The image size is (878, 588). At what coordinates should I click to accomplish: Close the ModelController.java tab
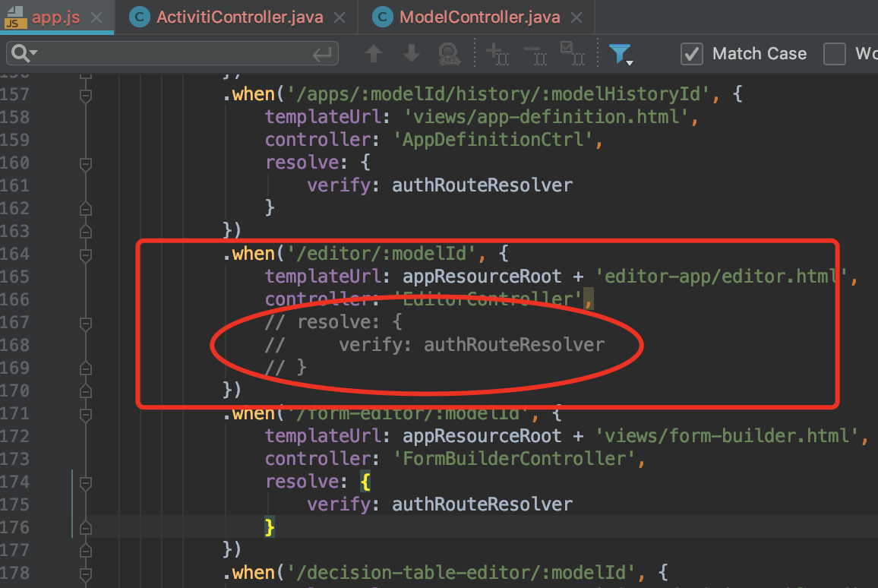click(x=576, y=18)
